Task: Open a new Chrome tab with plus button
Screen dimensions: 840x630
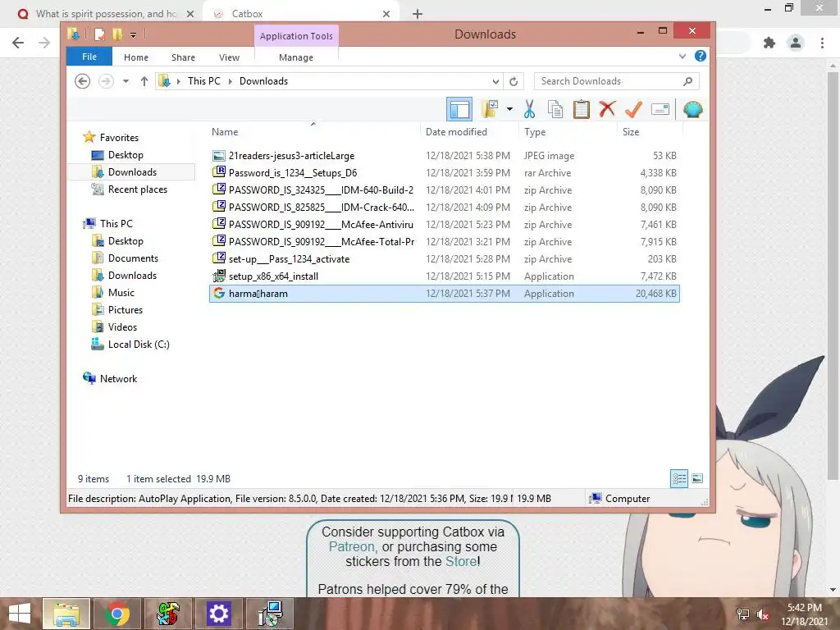Action: point(418,14)
